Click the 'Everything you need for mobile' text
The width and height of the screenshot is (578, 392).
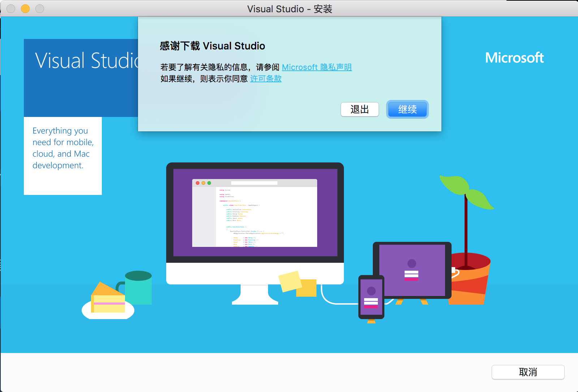pos(63,148)
